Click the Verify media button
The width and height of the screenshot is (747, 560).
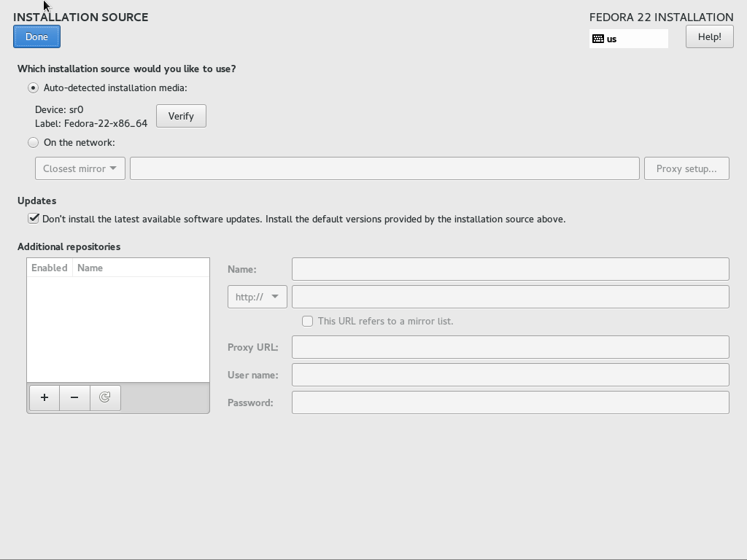click(181, 116)
